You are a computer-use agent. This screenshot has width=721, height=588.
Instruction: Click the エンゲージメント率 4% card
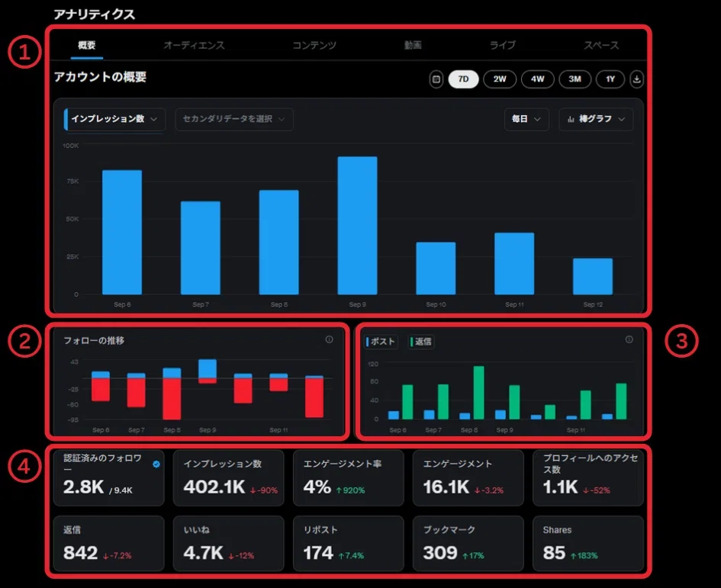click(349, 478)
